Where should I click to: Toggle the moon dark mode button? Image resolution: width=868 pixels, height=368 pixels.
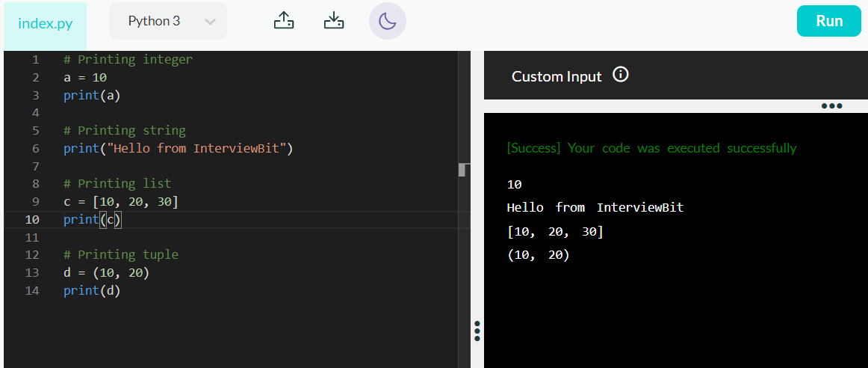coord(387,21)
